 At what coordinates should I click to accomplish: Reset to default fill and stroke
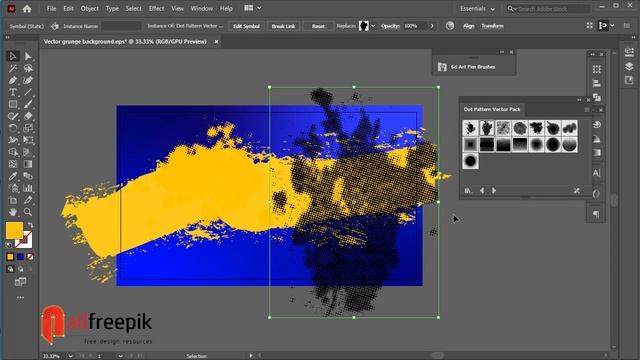[x=9, y=245]
